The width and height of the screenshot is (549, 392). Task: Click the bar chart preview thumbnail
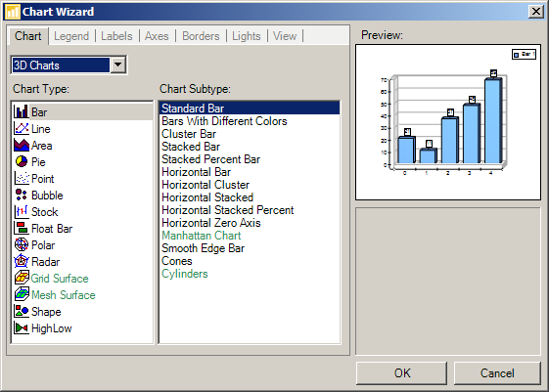click(448, 122)
